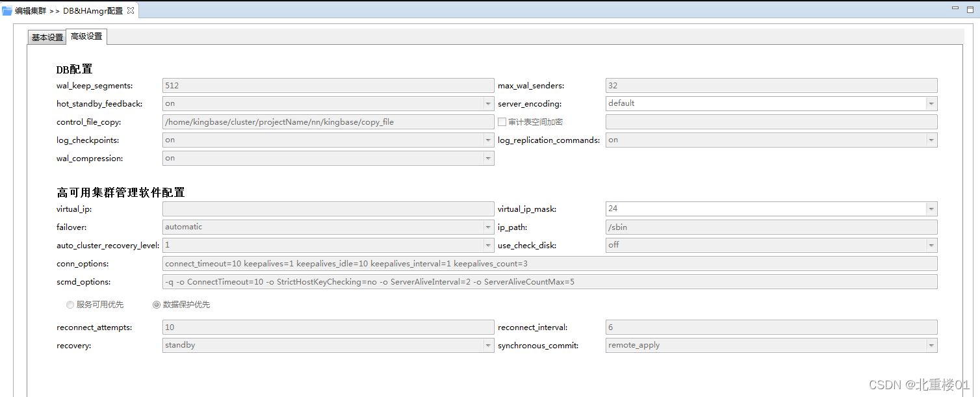Click the DB配置 section heading
Viewport: 980px width, 397px height.
click(75, 69)
